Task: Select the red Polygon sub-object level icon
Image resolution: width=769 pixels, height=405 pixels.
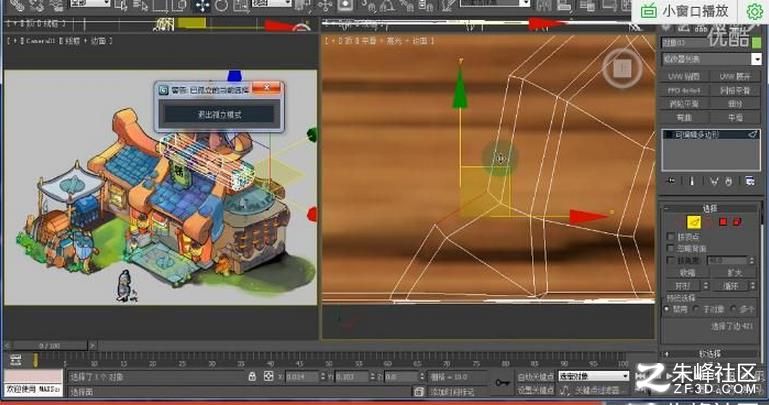Action: point(722,222)
